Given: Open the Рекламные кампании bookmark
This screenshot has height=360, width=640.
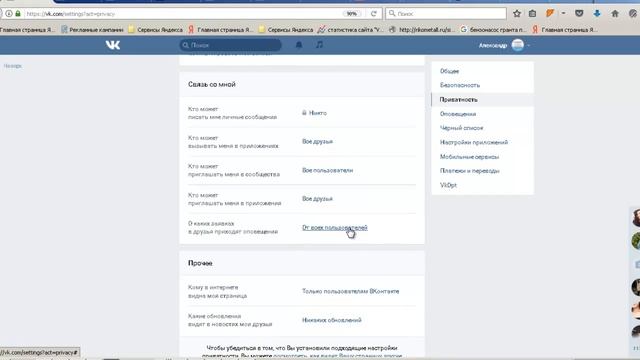Looking at the screenshot, I should point(92,29).
